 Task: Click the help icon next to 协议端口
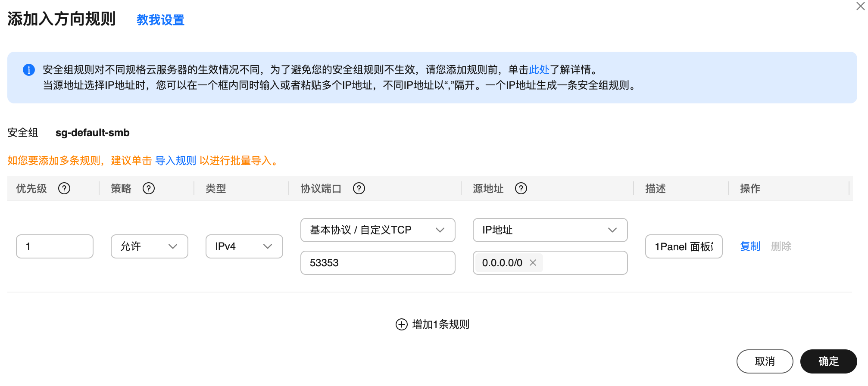(359, 188)
